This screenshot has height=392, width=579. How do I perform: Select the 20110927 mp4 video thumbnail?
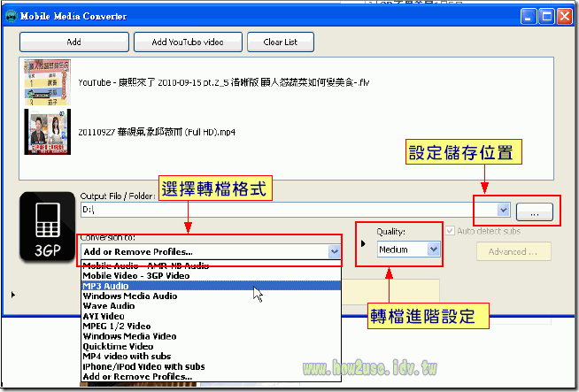coord(47,132)
